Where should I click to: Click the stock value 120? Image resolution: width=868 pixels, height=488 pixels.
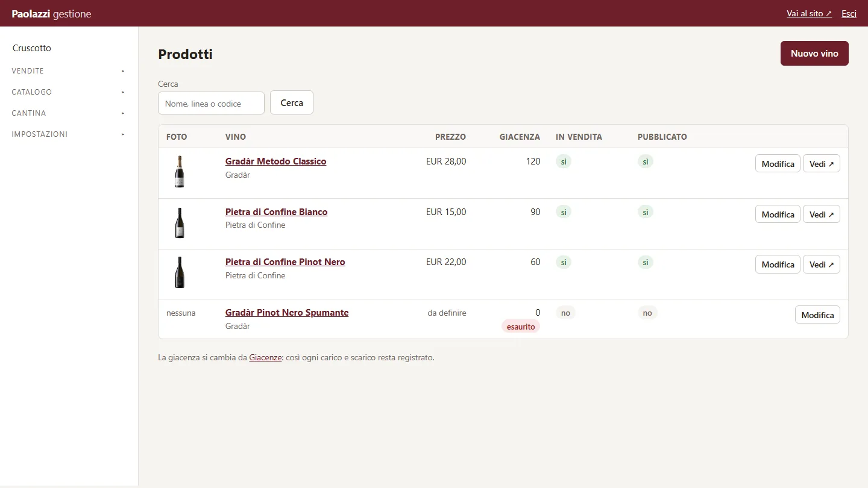pos(533,161)
